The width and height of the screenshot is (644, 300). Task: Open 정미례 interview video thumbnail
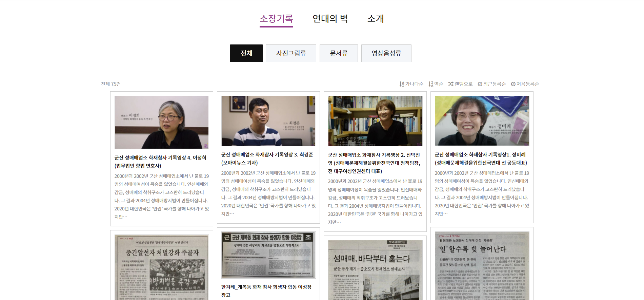click(482, 121)
